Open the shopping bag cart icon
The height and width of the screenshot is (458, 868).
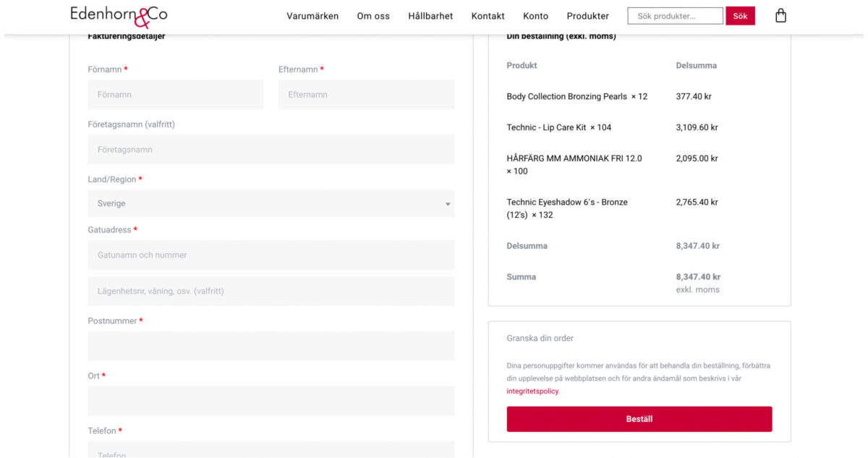pyautogui.click(x=780, y=15)
